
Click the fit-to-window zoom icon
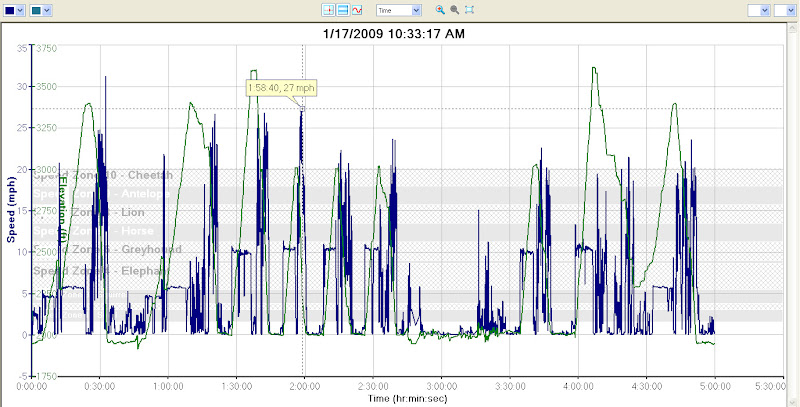click(x=469, y=10)
